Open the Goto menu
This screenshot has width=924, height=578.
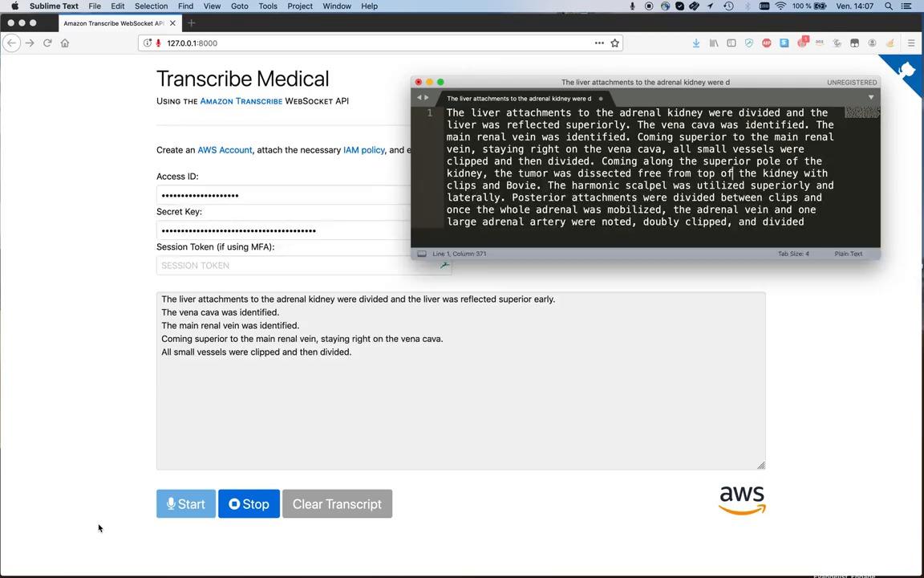pos(239,6)
